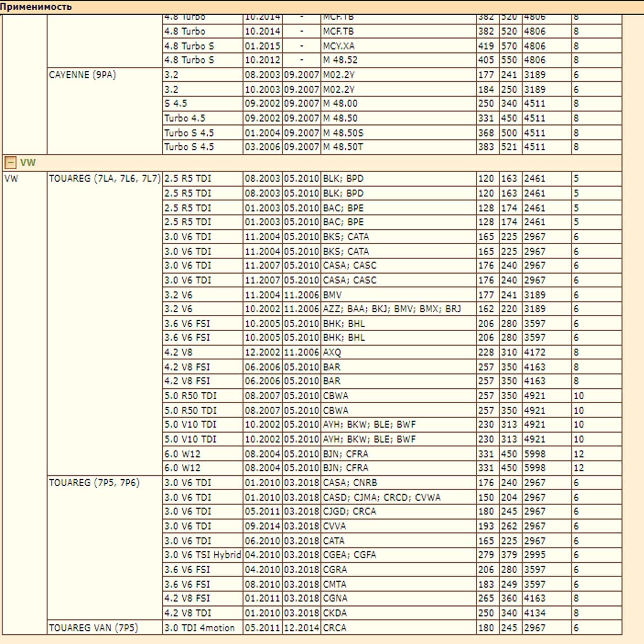Click the CASD; CJMA; CRCD; CVWA codes cell
Screen dimensions: 644x644
(x=382, y=497)
